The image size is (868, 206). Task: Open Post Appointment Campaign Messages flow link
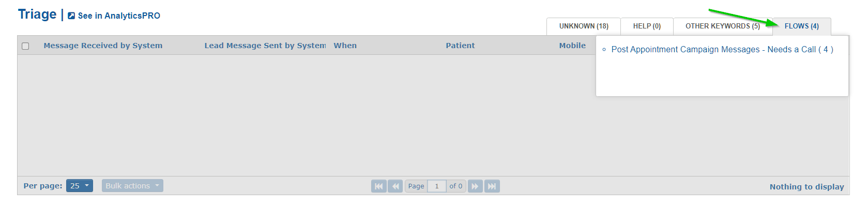point(722,50)
